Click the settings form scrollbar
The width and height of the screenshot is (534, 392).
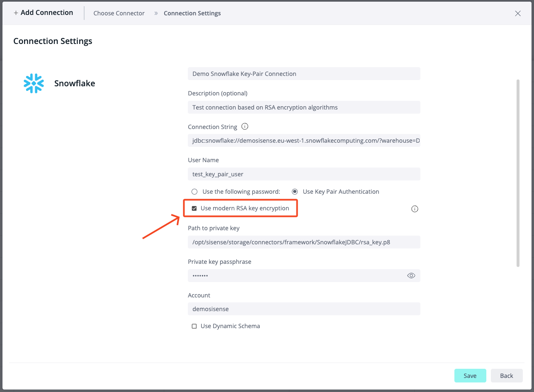[517, 173]
